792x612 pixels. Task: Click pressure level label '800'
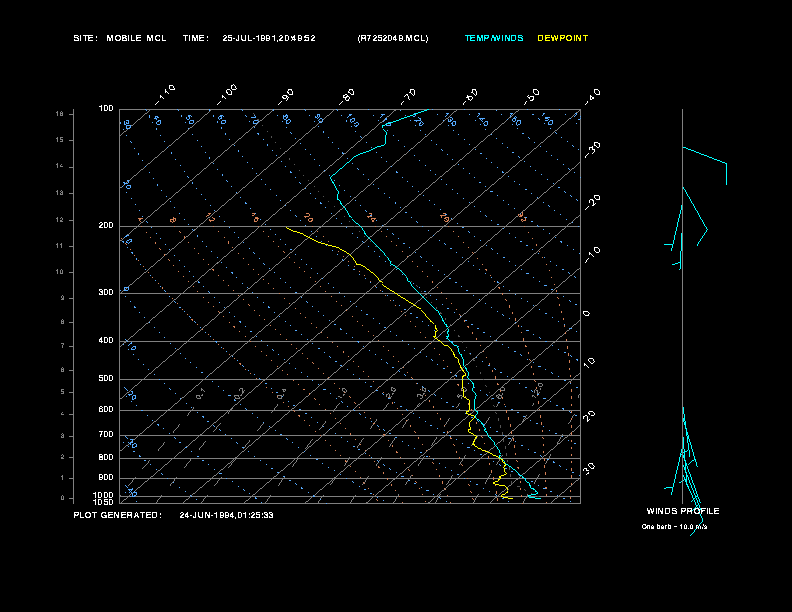click(106, 457)
